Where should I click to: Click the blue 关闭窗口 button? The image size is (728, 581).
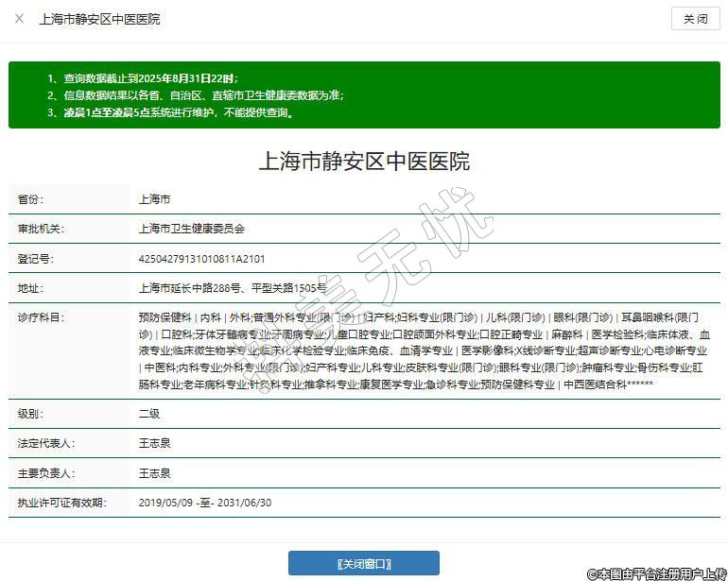(x=363, y=564)
